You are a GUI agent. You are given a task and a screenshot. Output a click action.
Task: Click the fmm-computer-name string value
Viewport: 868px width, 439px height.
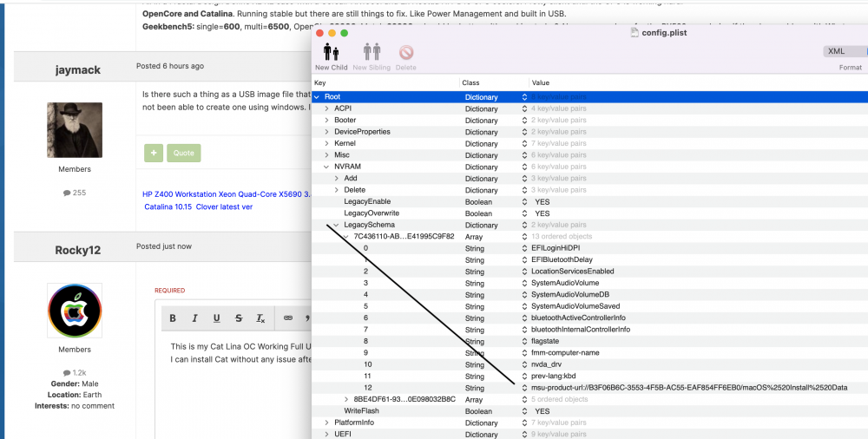(565, 352)
